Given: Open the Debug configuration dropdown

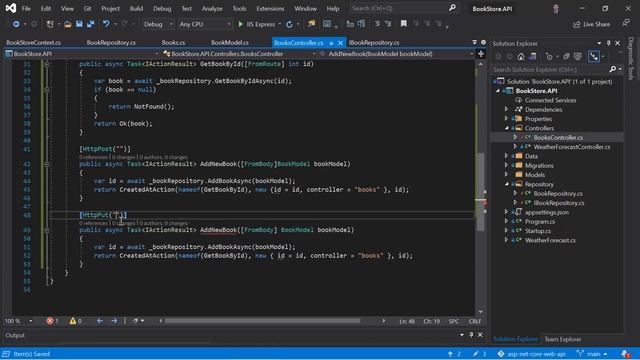Looking at the screenshot, I should (158, 24).
